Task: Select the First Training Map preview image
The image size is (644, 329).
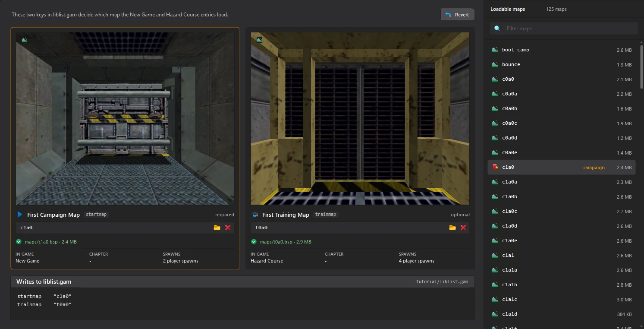Action: coord(360,118)
